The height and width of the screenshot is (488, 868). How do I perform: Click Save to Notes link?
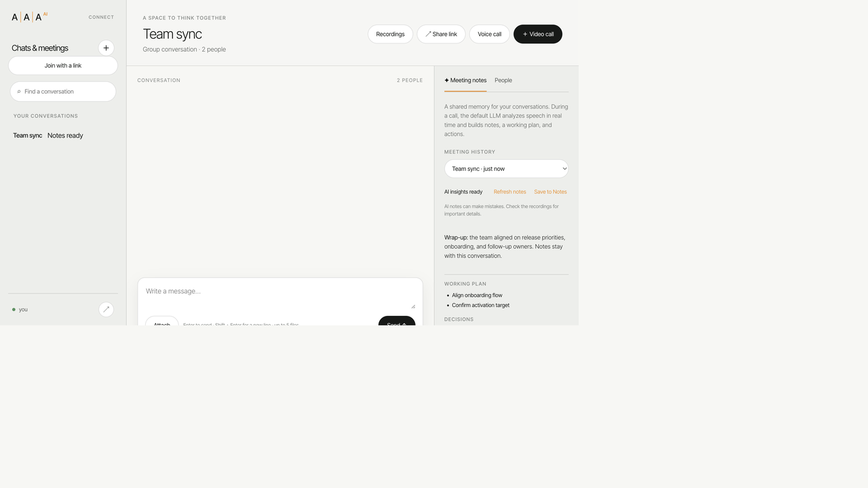[551, 192]
